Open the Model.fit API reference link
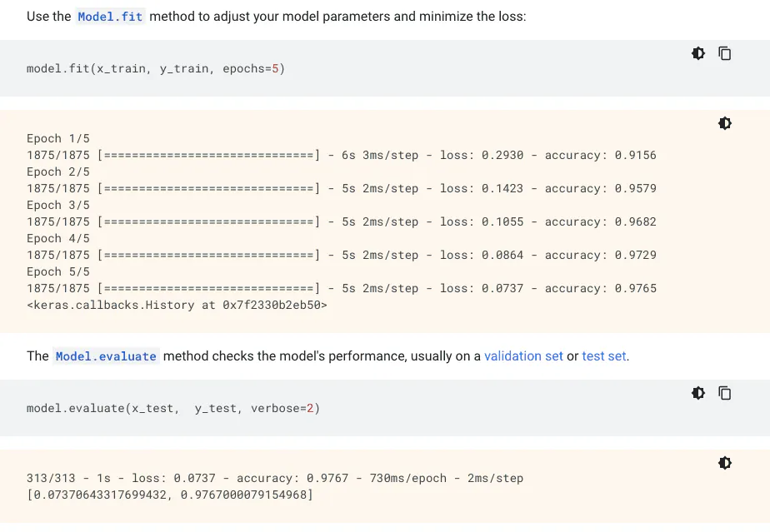Screen dimensions: 770x532 point(110,17)
